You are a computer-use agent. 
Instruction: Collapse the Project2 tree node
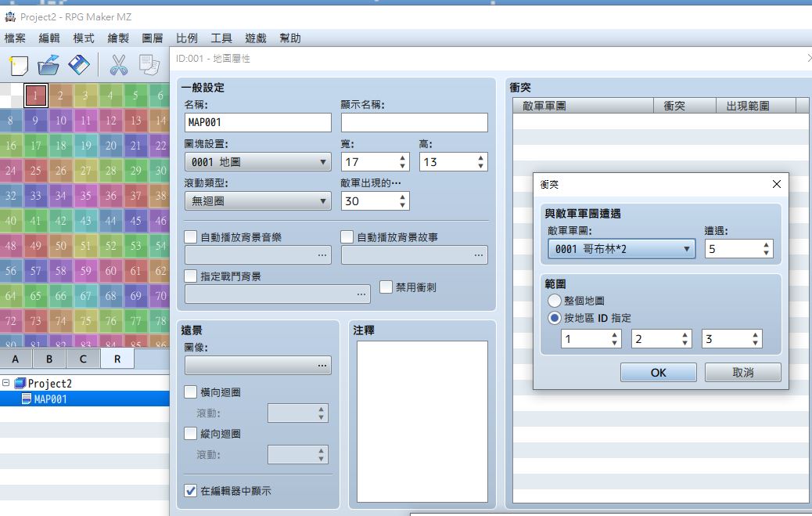tap(5, 383)
